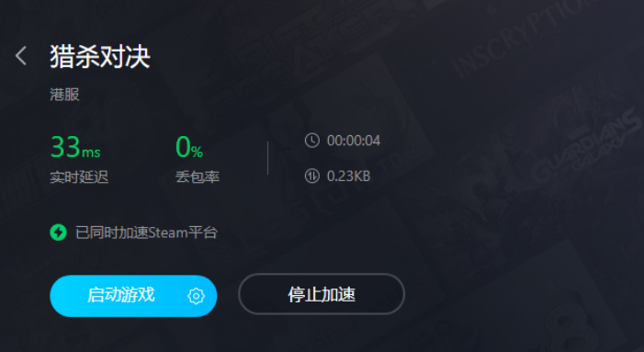The width and height of the screenshot is (644, 352).
Task: Click the 0.23KB traffic readout
Action: point(349,176)
